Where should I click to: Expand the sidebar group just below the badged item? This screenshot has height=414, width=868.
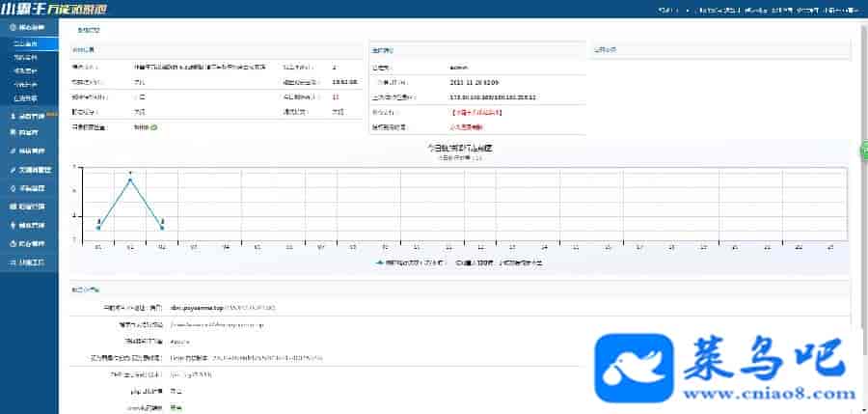29,131
